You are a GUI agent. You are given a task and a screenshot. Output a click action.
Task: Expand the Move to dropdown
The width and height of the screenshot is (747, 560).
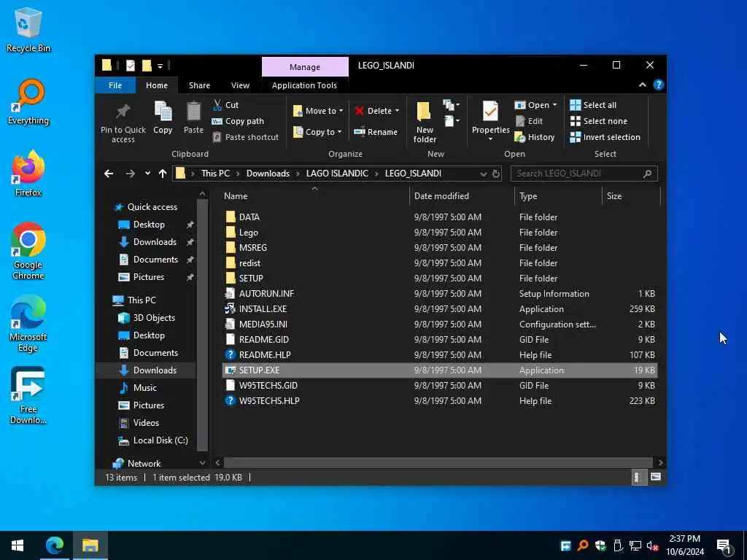tap(341, 111)
